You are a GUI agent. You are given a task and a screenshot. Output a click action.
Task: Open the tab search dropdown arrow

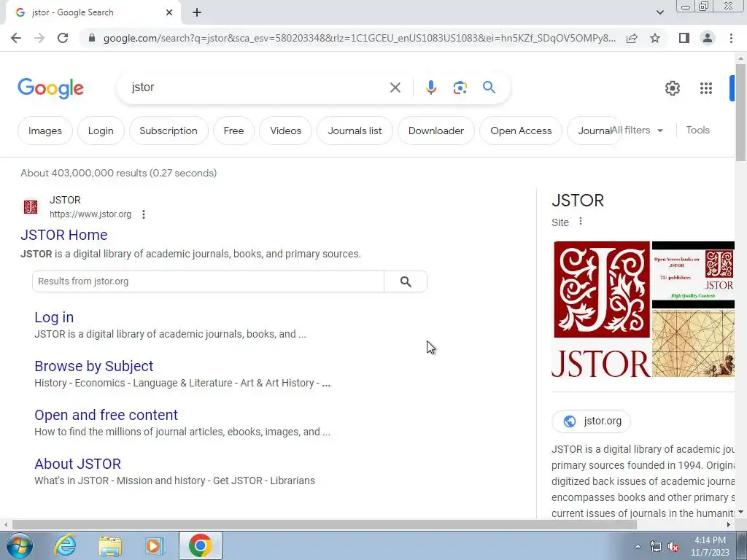[659, 12]
